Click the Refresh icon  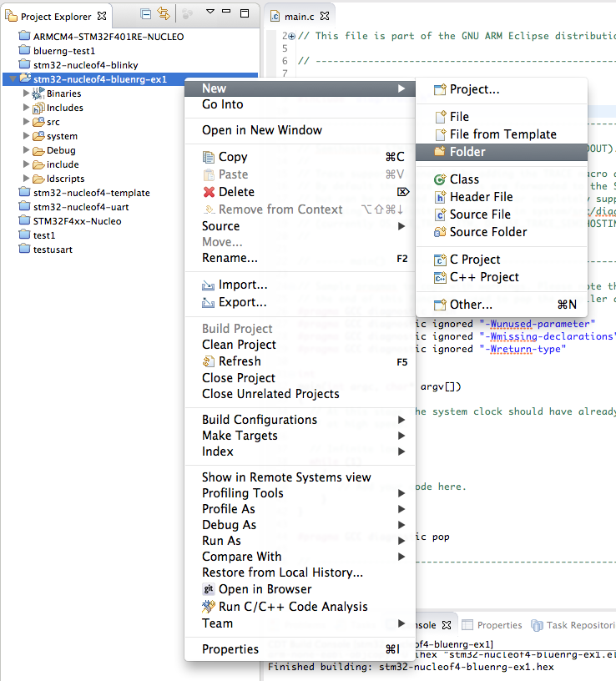click(209, 361)
